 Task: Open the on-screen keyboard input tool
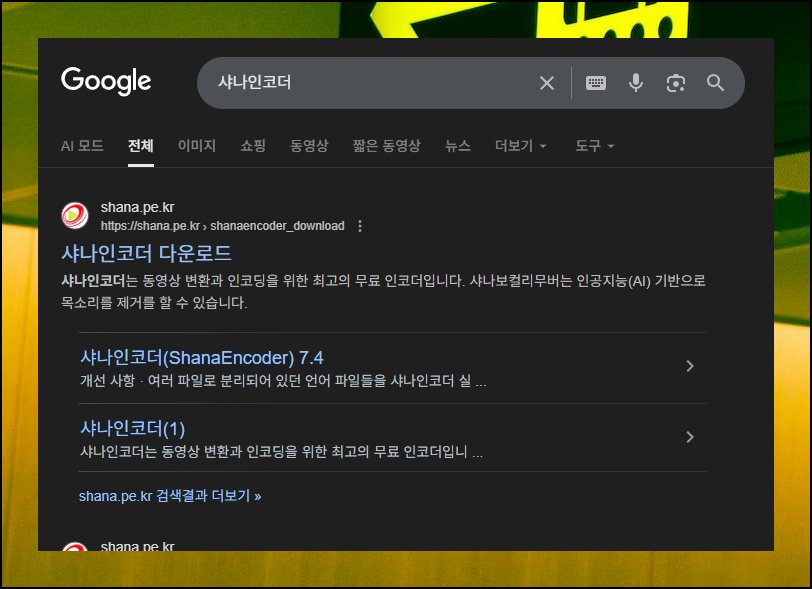tap(596, 83)
